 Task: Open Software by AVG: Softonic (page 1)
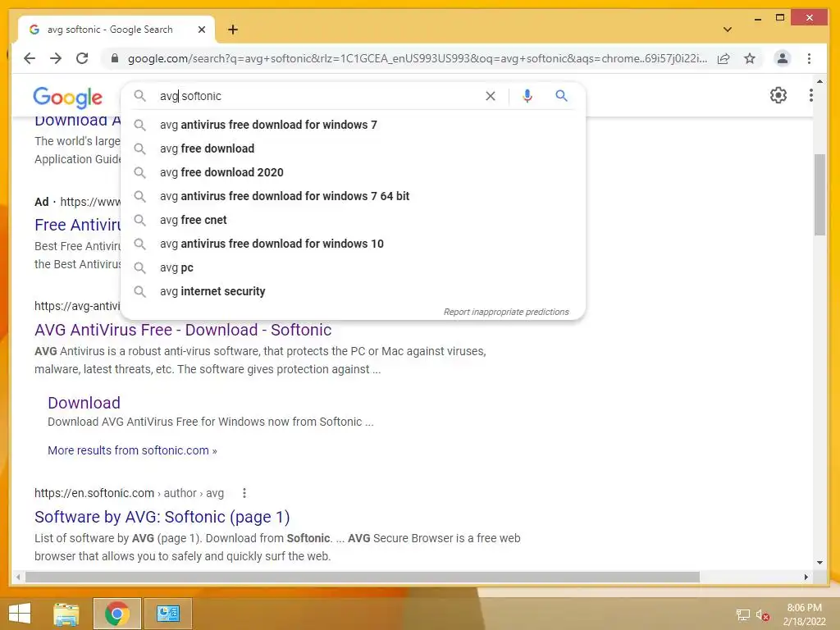[x=162, y=517]
